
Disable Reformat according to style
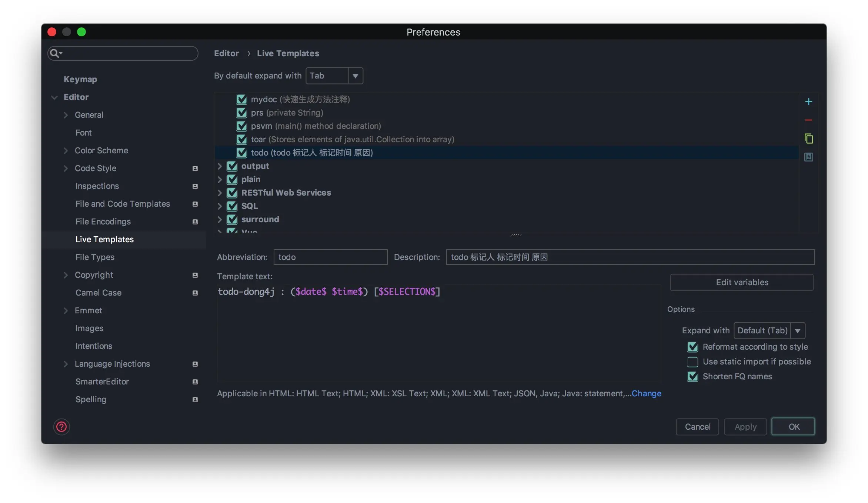point(692,347)
